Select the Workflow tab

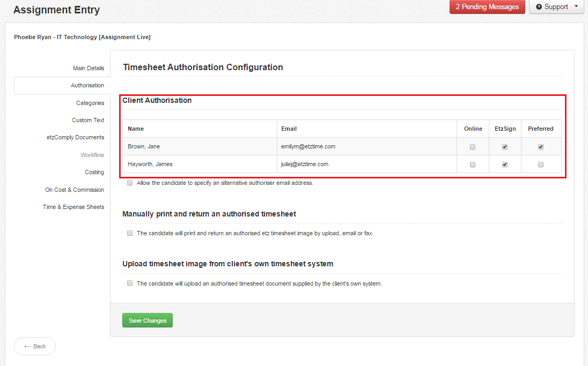[x=92, y=155]
